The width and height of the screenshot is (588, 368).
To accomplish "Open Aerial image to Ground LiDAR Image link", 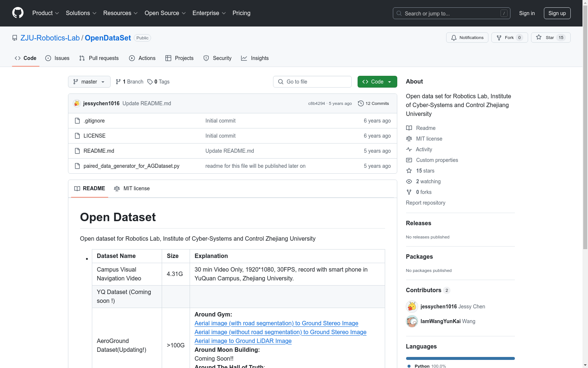I will coord(243,341).
